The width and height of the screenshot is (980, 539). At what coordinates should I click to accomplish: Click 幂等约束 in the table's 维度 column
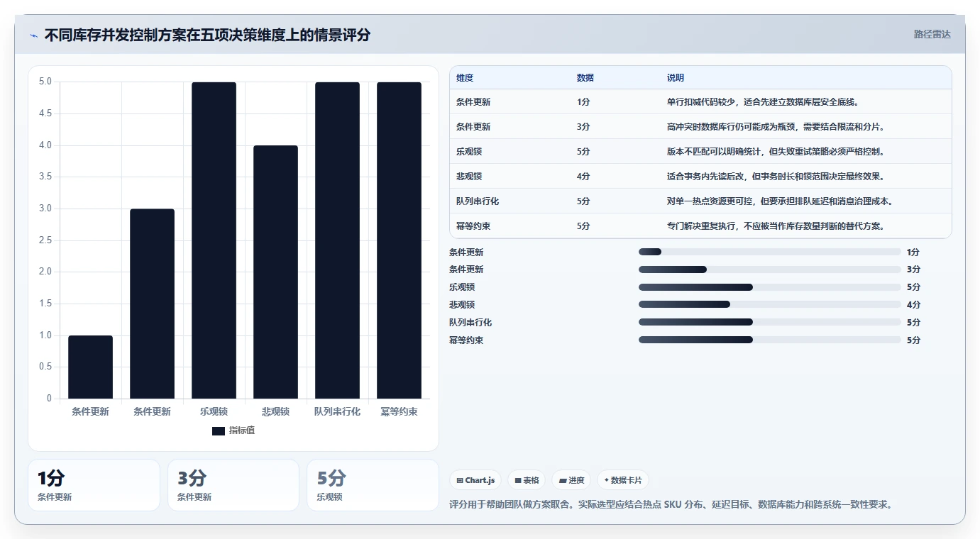[x=473, y=226]
